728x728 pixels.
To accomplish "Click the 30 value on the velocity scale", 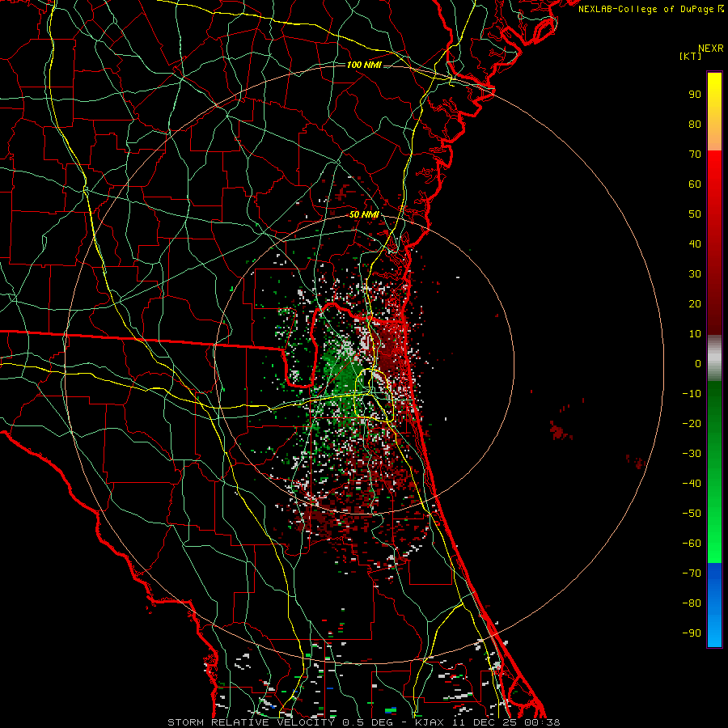I will [x=695, y=274].
